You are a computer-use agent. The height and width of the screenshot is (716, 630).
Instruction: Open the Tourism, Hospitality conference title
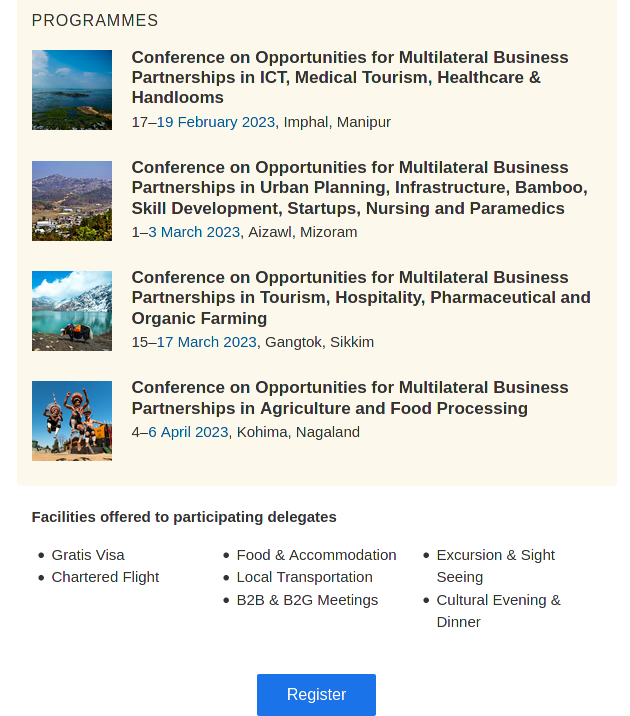pyautogui.click(x=361, y=298)
